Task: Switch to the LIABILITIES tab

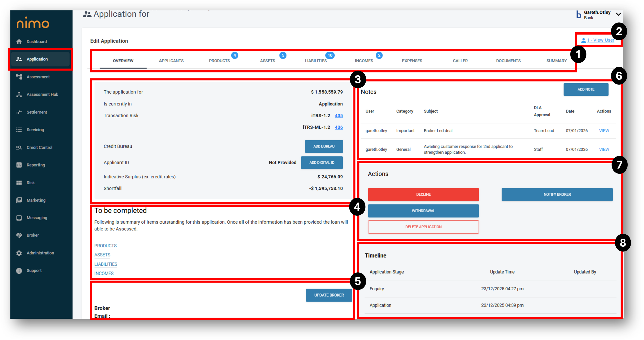Action: [316, 61]
